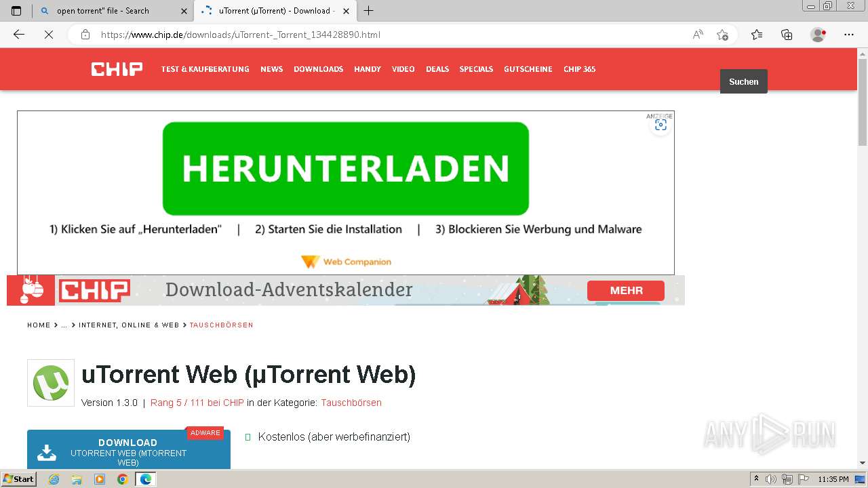Open Read aloud icon in address bar
This screenshot has width=868, height=488.
point(698,35)
